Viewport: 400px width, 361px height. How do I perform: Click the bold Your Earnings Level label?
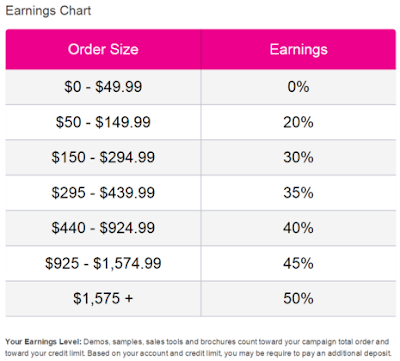[43, 342]
